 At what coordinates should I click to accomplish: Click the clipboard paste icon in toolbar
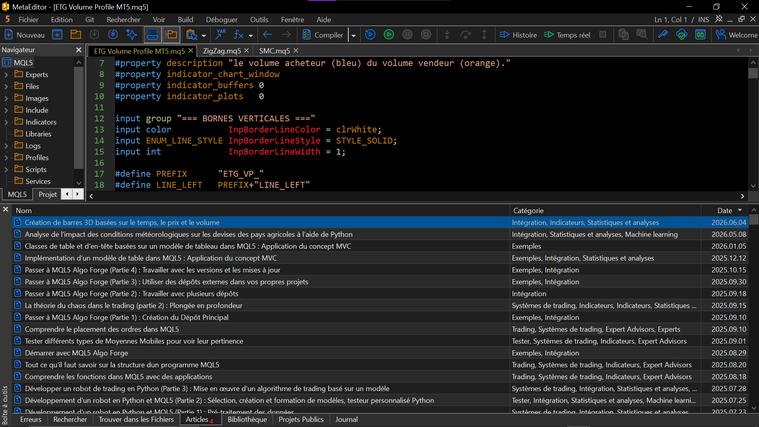click(x=191, y=35)
